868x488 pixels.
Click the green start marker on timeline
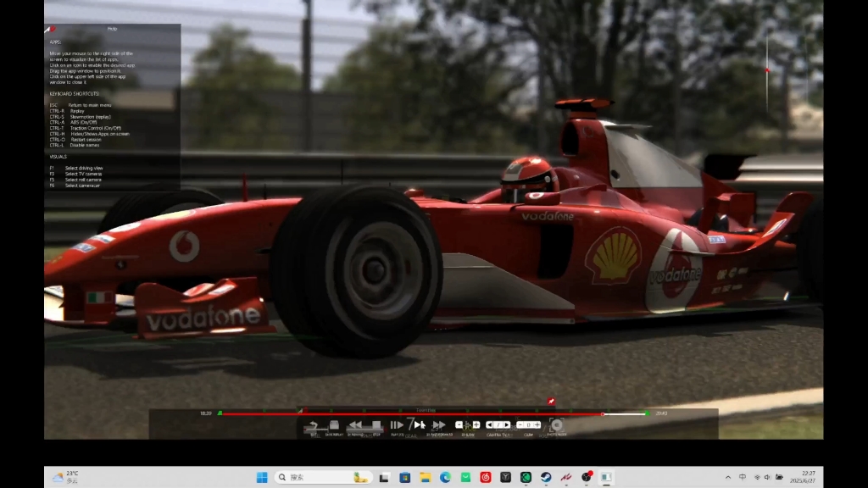point(220,413)
